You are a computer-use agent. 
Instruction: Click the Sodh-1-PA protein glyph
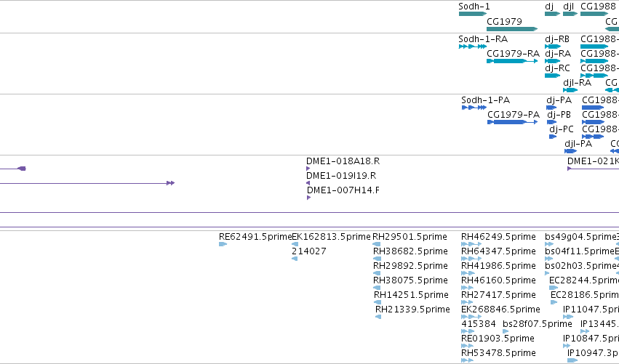pyautogui.click(x=474, y=108)
